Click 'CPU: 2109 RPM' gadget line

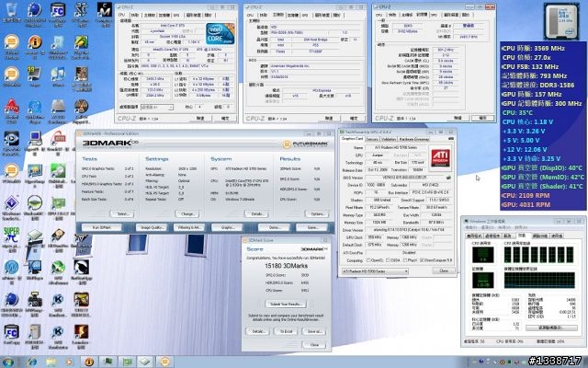tap(526, 195)
